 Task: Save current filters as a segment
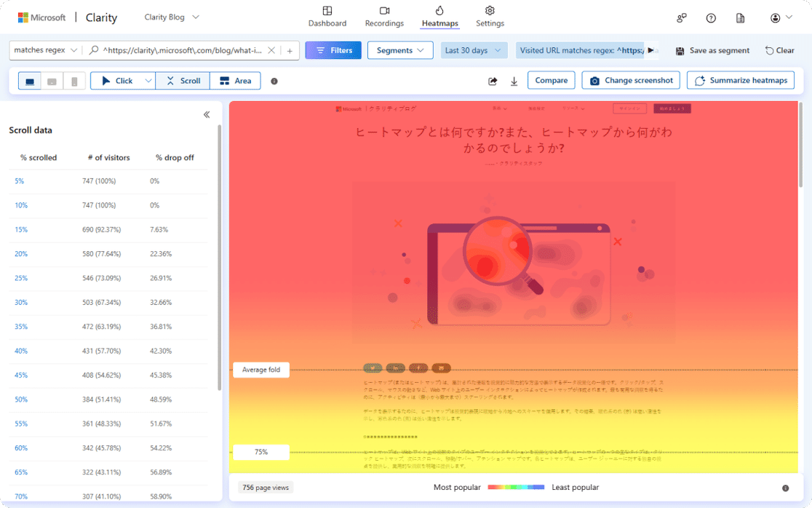(712, 49)
